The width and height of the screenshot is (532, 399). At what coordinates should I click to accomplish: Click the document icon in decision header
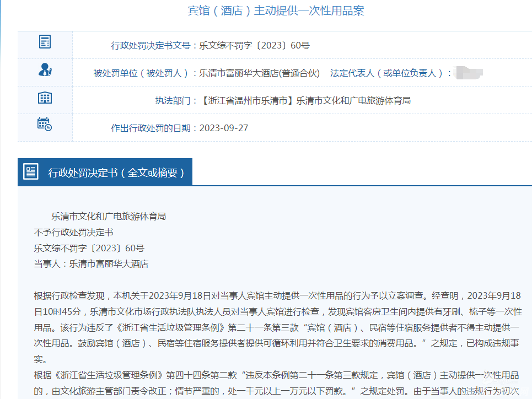tap(30, 171)
